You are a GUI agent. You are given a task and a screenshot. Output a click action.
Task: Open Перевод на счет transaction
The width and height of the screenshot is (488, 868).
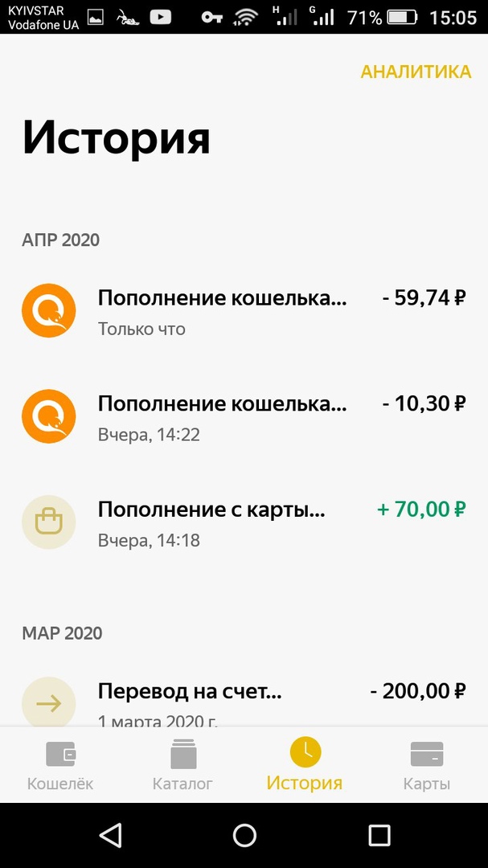click(190, 701)
